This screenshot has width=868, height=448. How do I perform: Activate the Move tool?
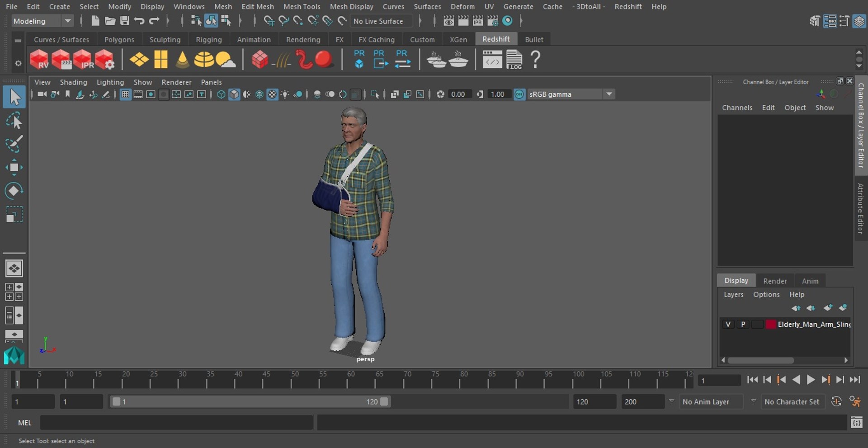point(14,167)
